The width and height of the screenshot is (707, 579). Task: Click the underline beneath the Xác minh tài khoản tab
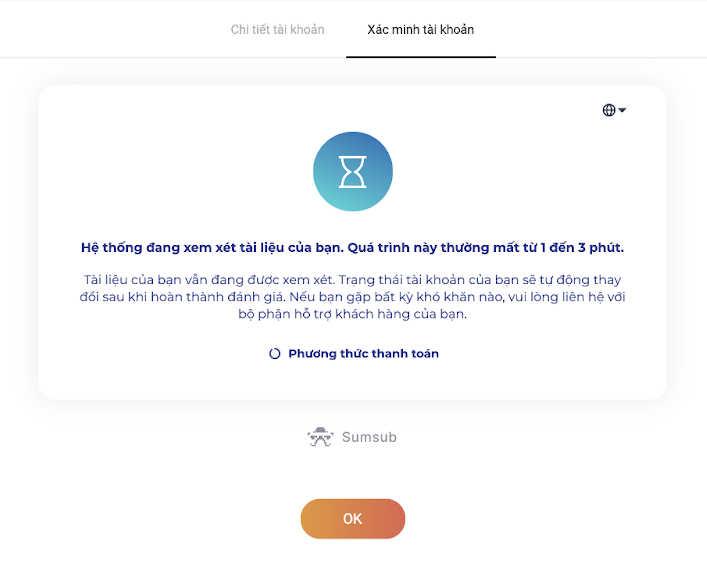[420, 57]
